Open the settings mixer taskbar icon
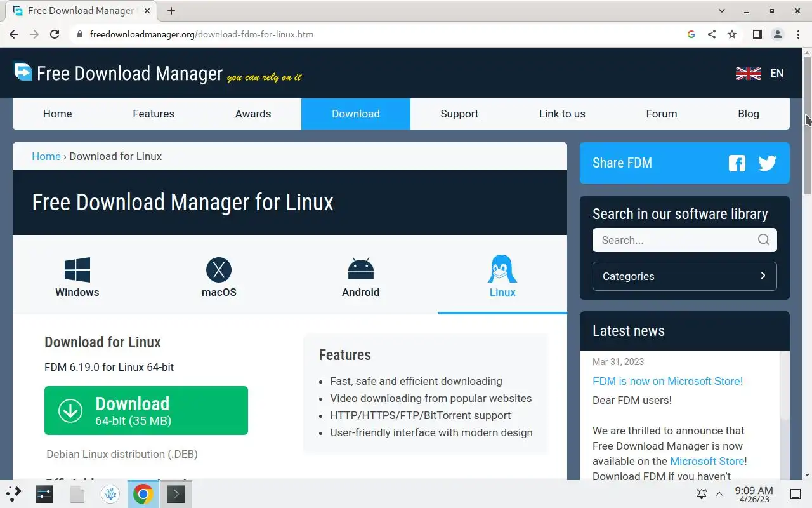The height and width of the screenshot is (508, 812). pos(44,493)
